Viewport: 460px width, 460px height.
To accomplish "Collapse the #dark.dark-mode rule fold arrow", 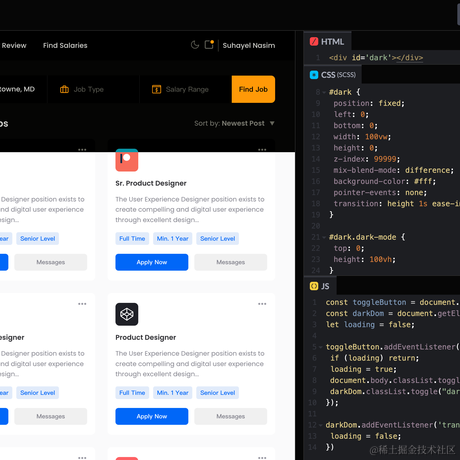I will (x=324, y=237).
